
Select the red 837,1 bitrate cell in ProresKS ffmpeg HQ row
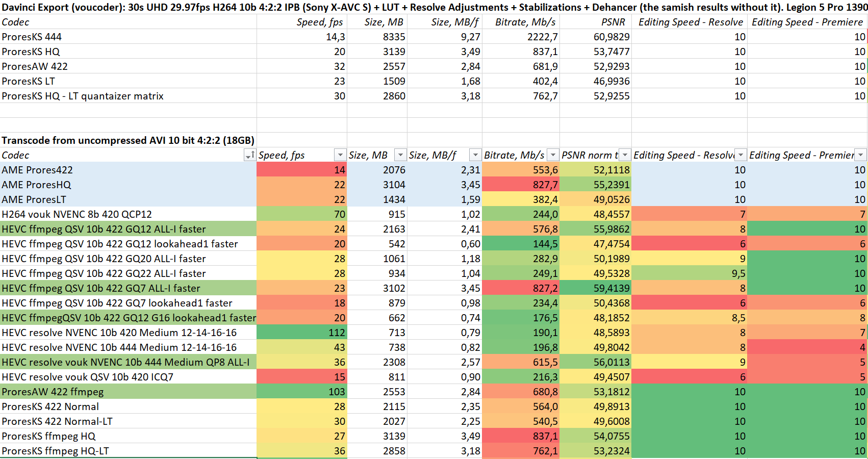click(x=521, y=436)
